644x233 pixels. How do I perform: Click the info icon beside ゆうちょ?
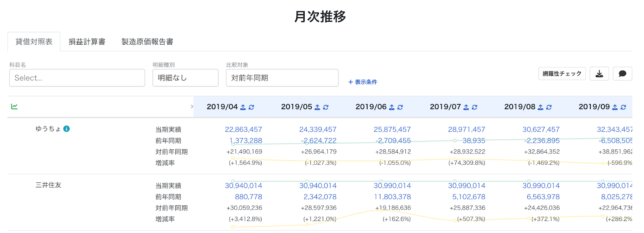67,129
